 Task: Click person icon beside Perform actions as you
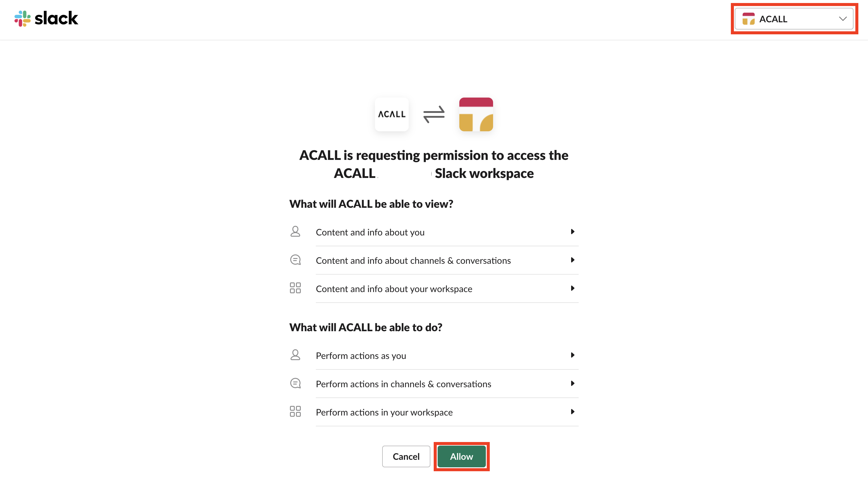(x=295, y=355)
